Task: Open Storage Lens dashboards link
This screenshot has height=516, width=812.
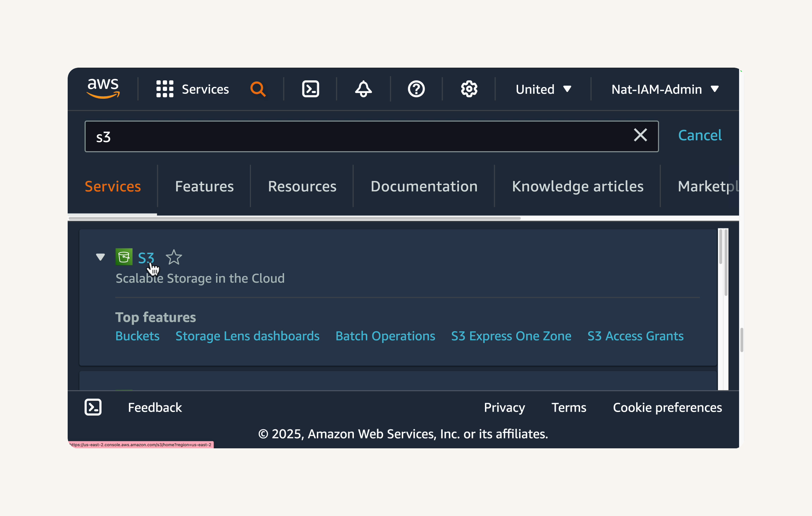Action: click(x=247, y=336)
